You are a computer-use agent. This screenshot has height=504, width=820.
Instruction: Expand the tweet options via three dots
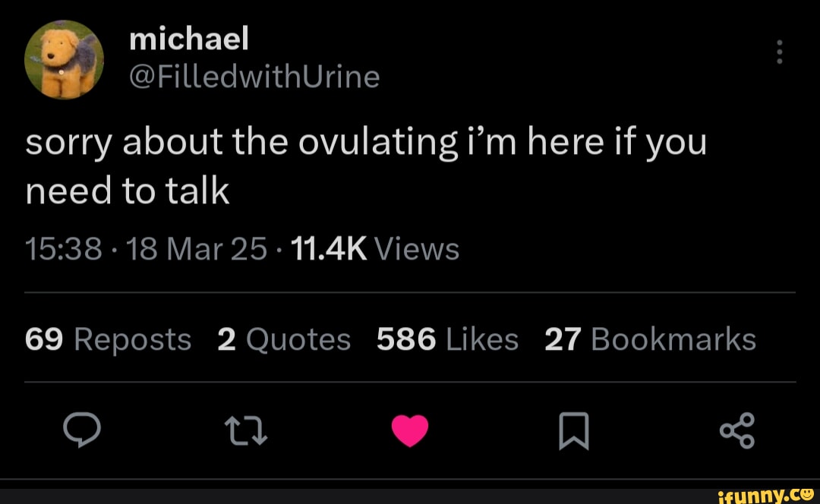(778, 52)
